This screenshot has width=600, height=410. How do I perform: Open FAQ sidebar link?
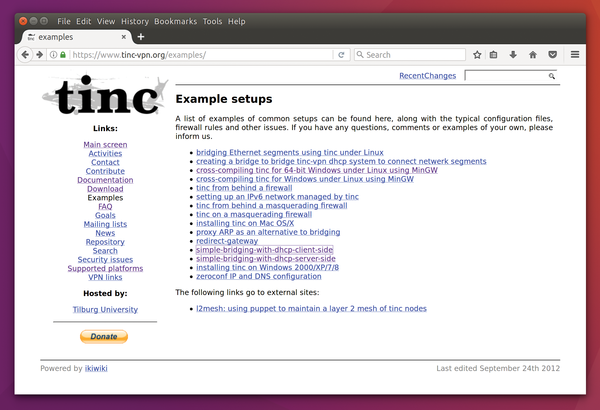coord(105,206)
